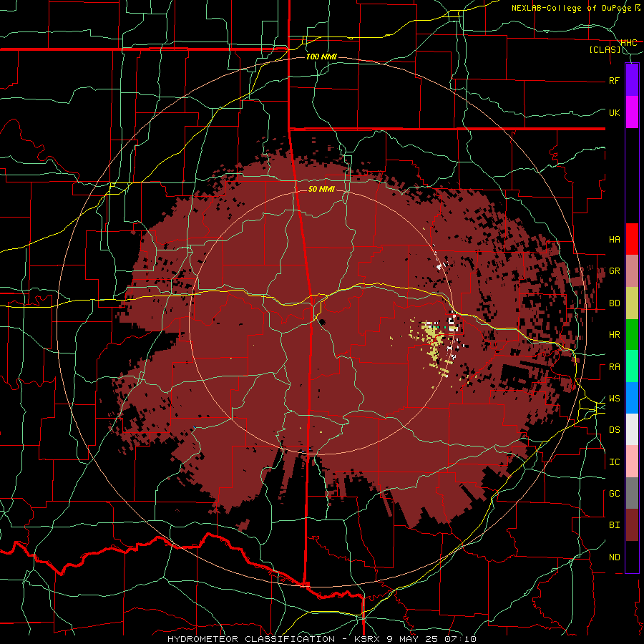
Task: Click the RA light green legend swatch
Action: click(632, 366)
